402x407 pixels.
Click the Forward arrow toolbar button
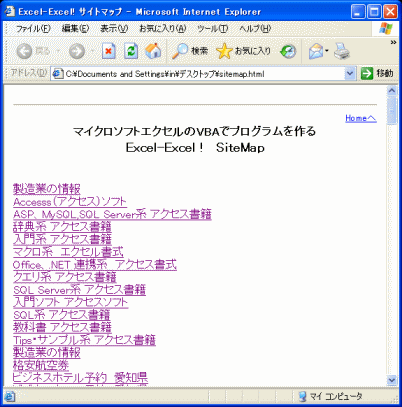coord(77,51)
